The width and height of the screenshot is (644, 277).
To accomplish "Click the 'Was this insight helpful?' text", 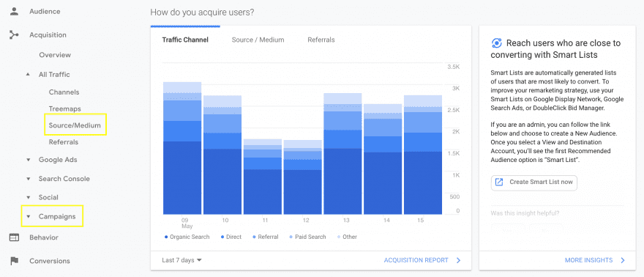I will pos(525,213).
